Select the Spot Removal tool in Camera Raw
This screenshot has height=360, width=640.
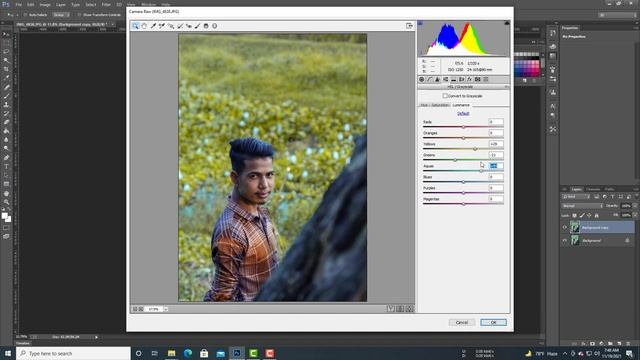click(180, 26)
